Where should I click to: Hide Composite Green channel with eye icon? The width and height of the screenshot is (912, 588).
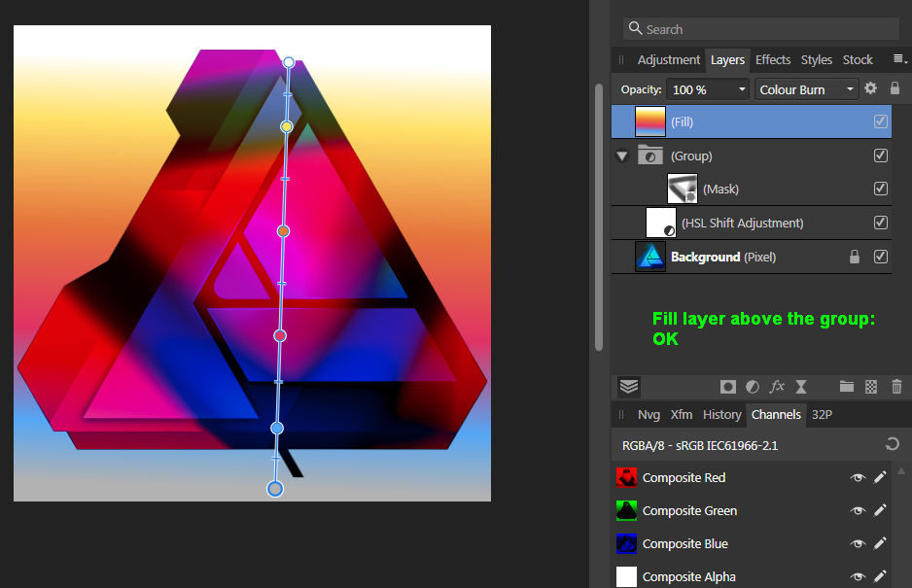point(858,510)
